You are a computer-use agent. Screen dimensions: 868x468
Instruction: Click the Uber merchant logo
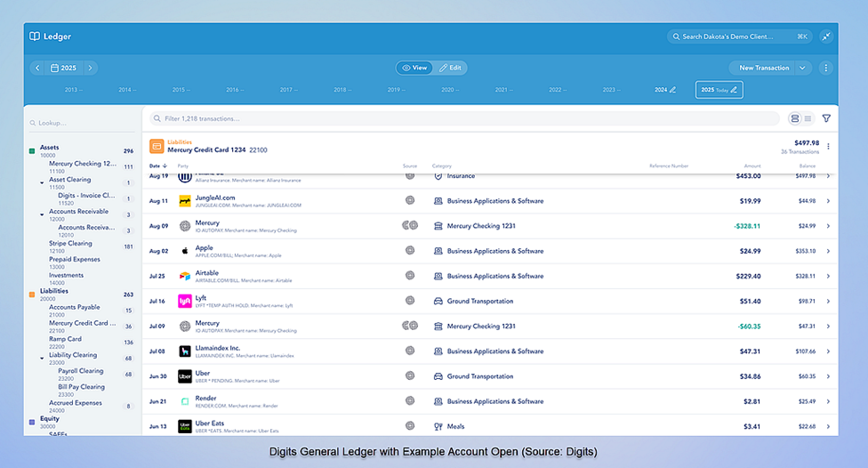(185, 376)
